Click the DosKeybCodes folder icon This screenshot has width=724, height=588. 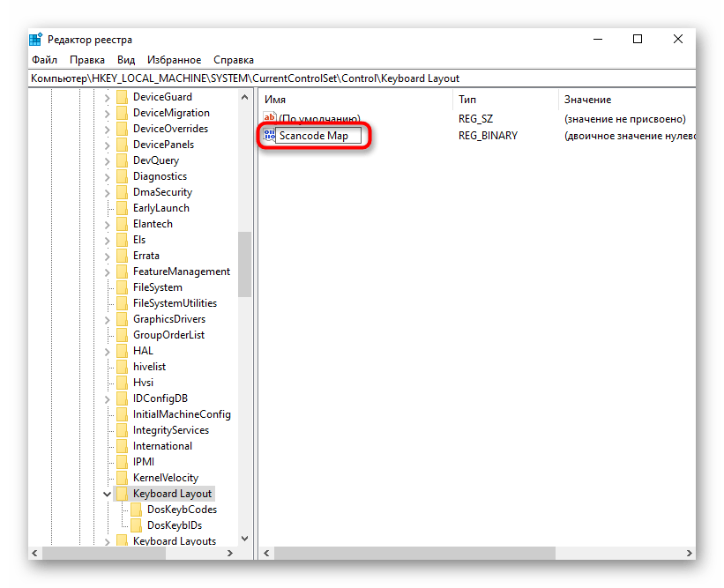click(137, 510)
